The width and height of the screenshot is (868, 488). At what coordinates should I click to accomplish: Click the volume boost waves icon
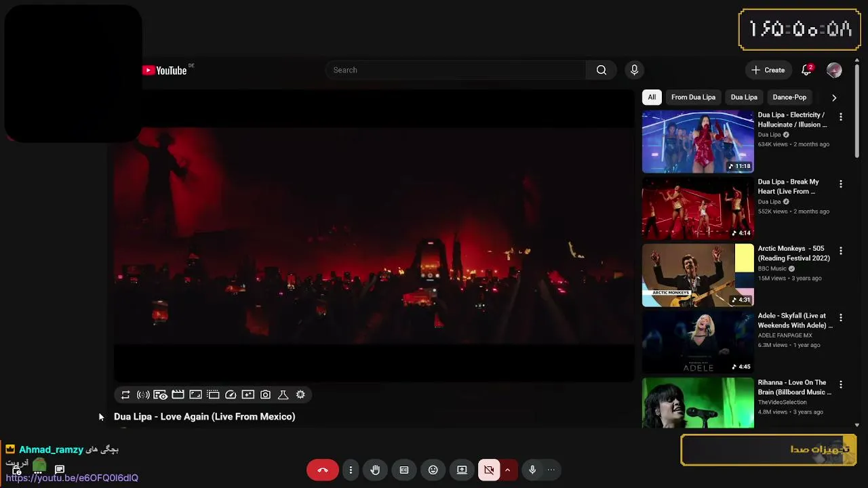[x=143, y=394]
